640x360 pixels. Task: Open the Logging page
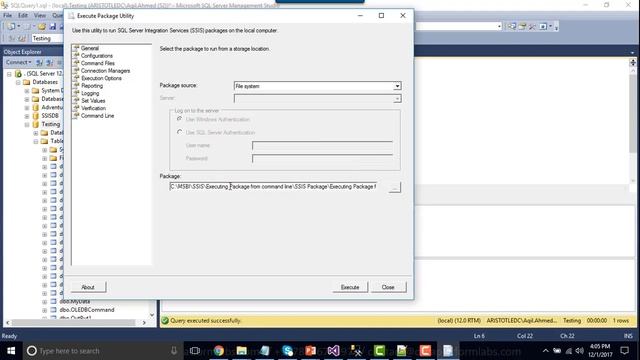(90, 93)
